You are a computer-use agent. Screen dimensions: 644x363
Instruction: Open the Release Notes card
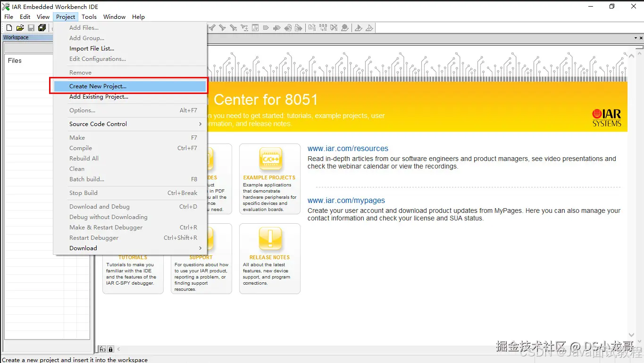(x=270, y=259)
